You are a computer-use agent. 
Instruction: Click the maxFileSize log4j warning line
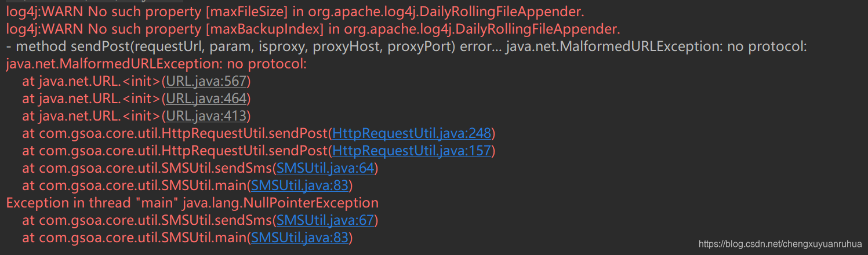tap(295, 12)
